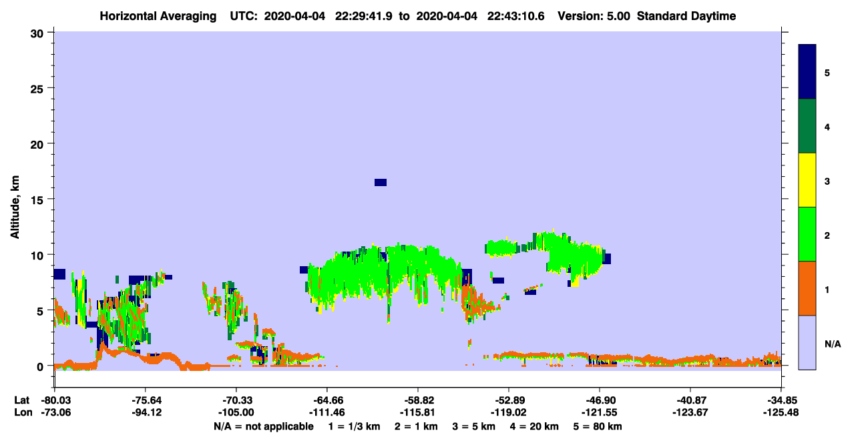Image resolution: width=868 pixels, height=445 pixels.
Task: Click the dark green colorbar segment labeled 4
Action: click(x=807, y=126)
